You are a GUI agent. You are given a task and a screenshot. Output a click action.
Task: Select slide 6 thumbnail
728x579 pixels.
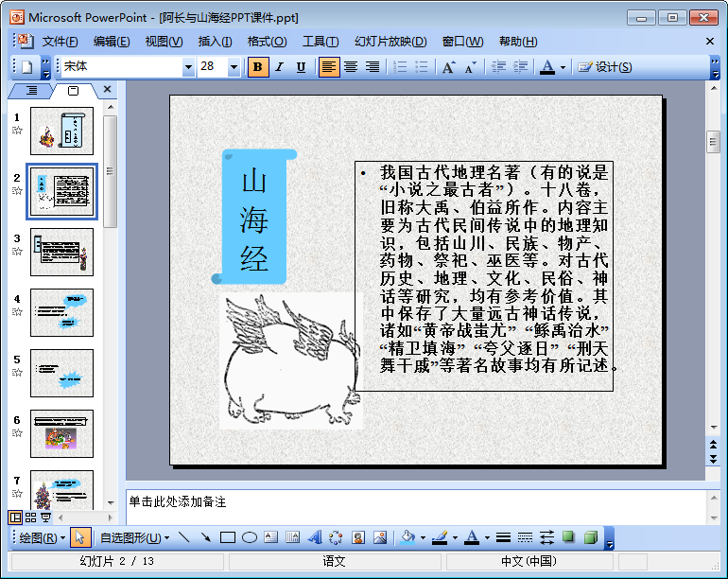click(61, 433)
